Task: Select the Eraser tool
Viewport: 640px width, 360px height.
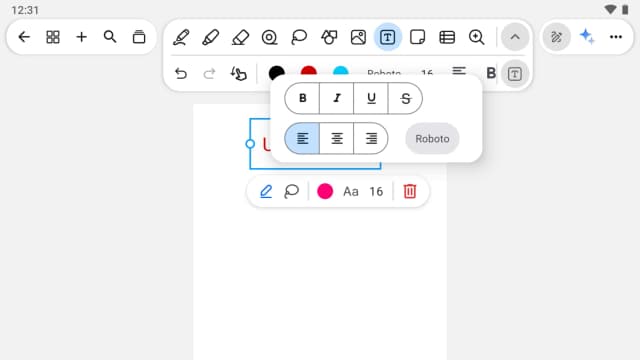Action: 240,37
